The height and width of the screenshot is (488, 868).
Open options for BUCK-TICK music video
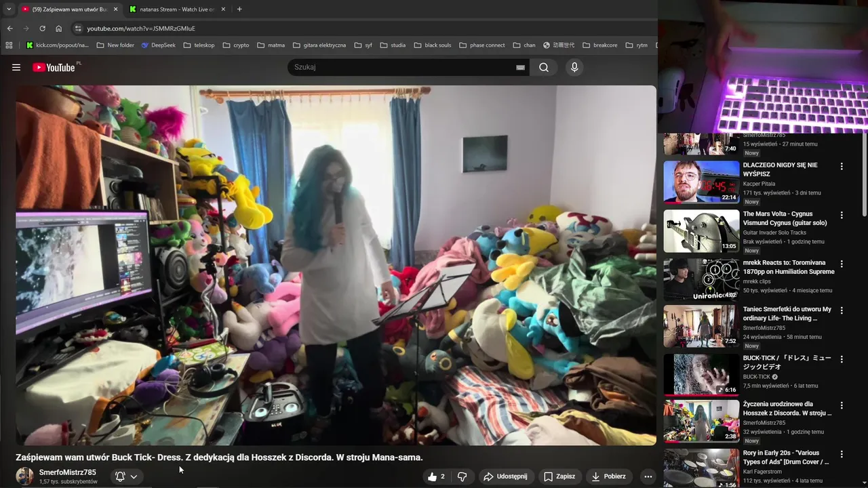coord(842,359)
